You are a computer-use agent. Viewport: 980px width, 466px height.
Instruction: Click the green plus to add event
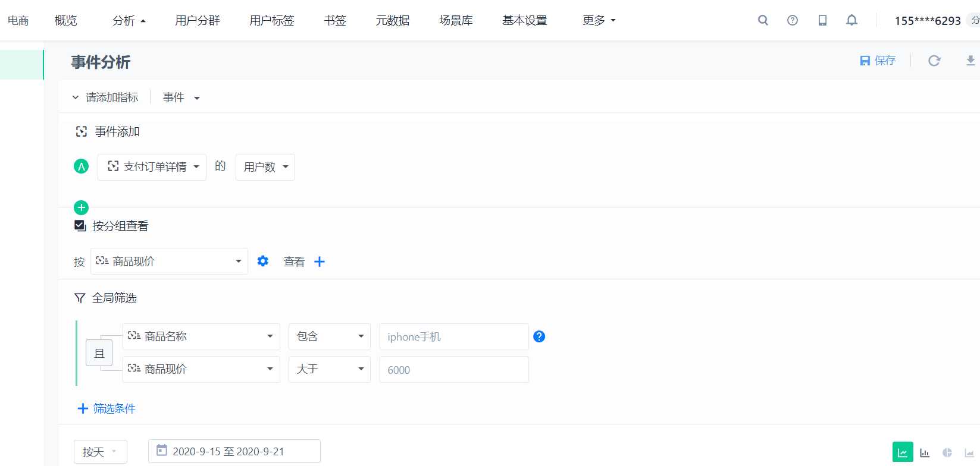click(x=81, y=207)
